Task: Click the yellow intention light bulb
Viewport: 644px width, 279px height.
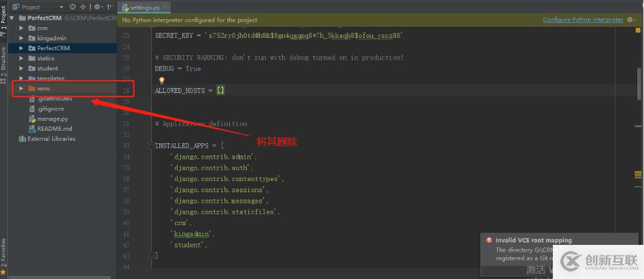Action: pos(161,80)
